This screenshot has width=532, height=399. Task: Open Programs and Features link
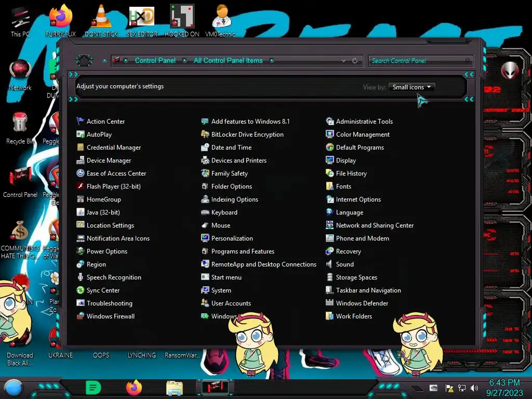pos(243,251)
